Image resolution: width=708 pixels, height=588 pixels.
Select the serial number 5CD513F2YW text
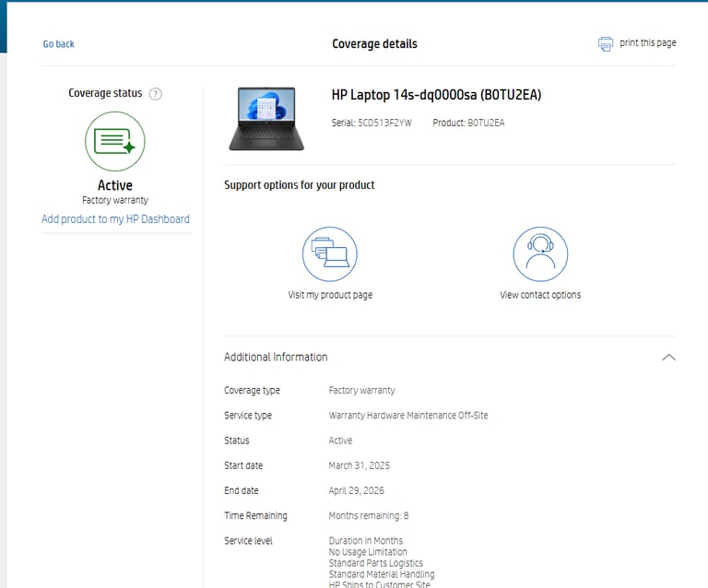(x=384, y=123)
